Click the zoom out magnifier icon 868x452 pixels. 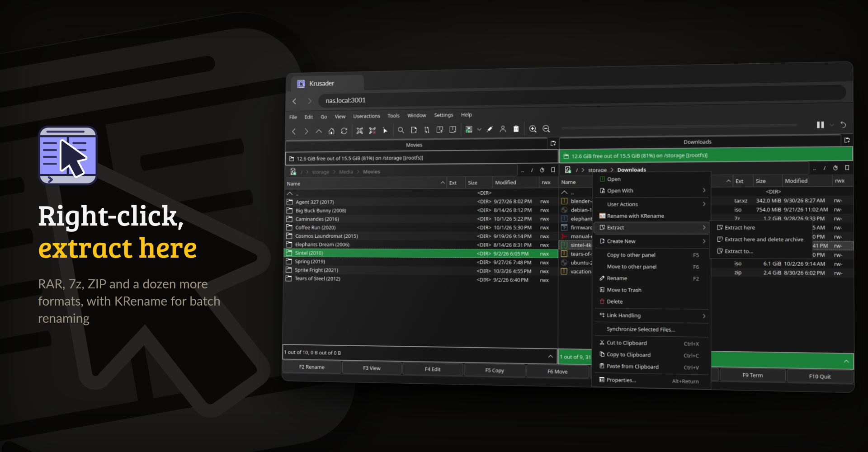click(x=546, y=129)
